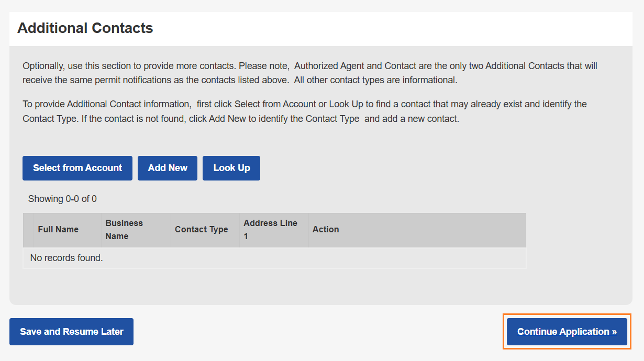Click the Address Line 1 column header
644x361 pixels.
tap(270, 230)
